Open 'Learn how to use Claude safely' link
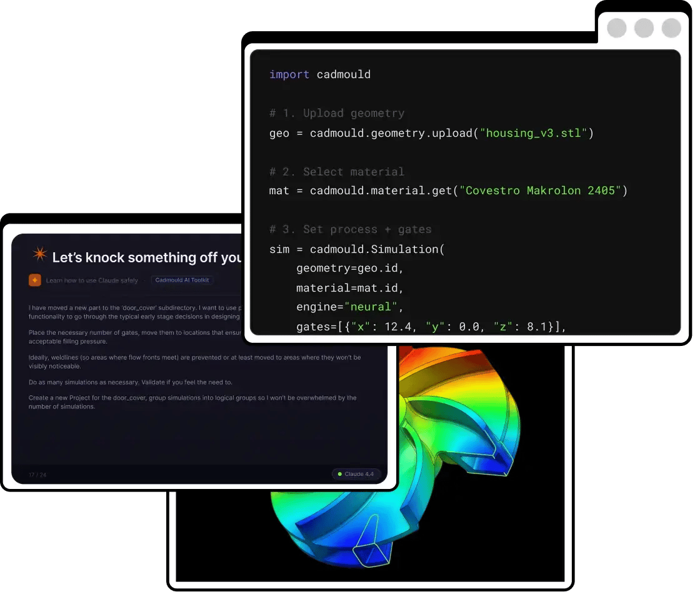Image resolution: width=700 pixels, height=592 pixels. click(92, 280)
